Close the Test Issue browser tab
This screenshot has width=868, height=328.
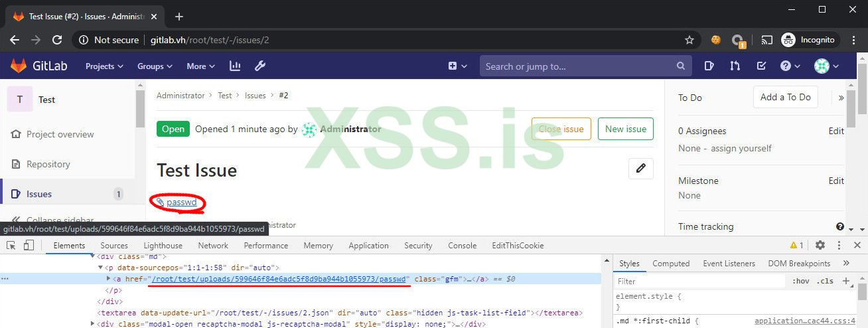[x=155, y=17]
